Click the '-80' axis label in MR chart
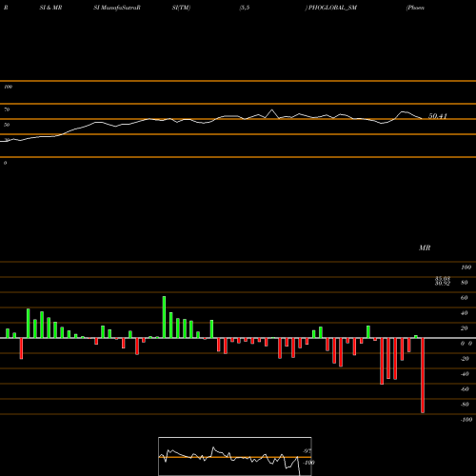Screen dimensions: 476x476 465,405
